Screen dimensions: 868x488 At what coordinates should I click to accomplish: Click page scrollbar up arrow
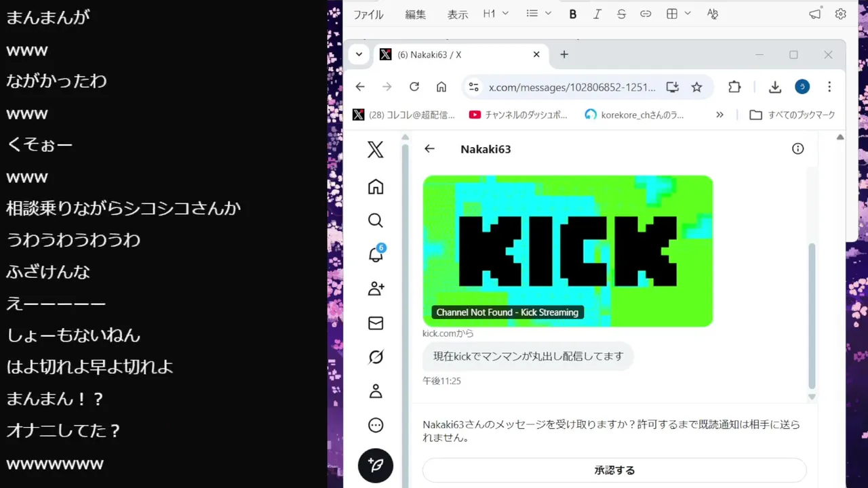pyautogui.click(x=840, y=137)
